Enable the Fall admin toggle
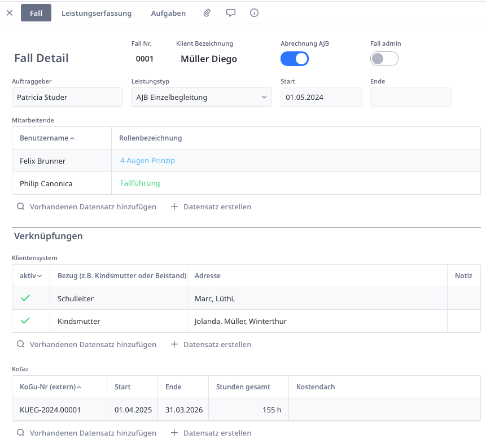Screen dimensions: 486x448 384,59
